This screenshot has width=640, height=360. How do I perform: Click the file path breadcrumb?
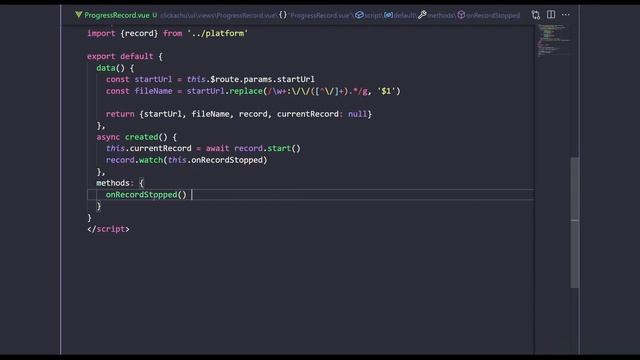click(x=218, y=16)
